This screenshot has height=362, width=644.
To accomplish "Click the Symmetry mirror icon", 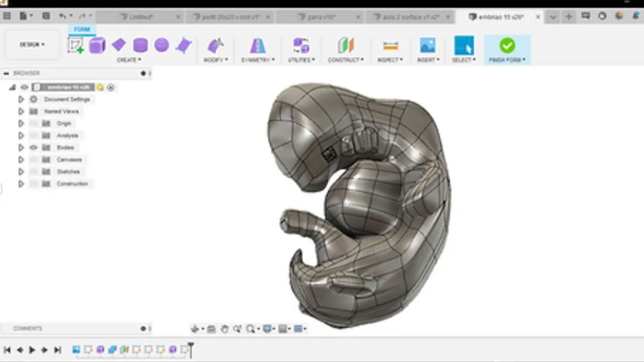I will (x=258, y=46).
